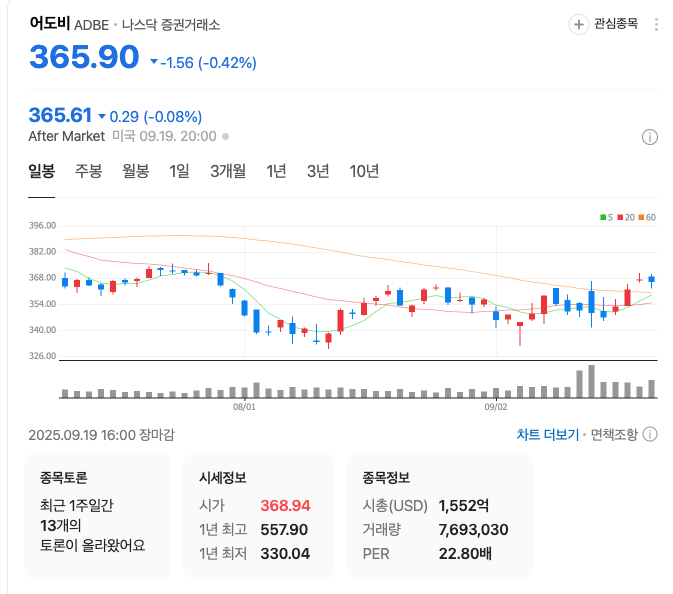Switch to the 주봉 weekly candle tab
Viewport: 673px width, 594px height.
pos(89,171)
